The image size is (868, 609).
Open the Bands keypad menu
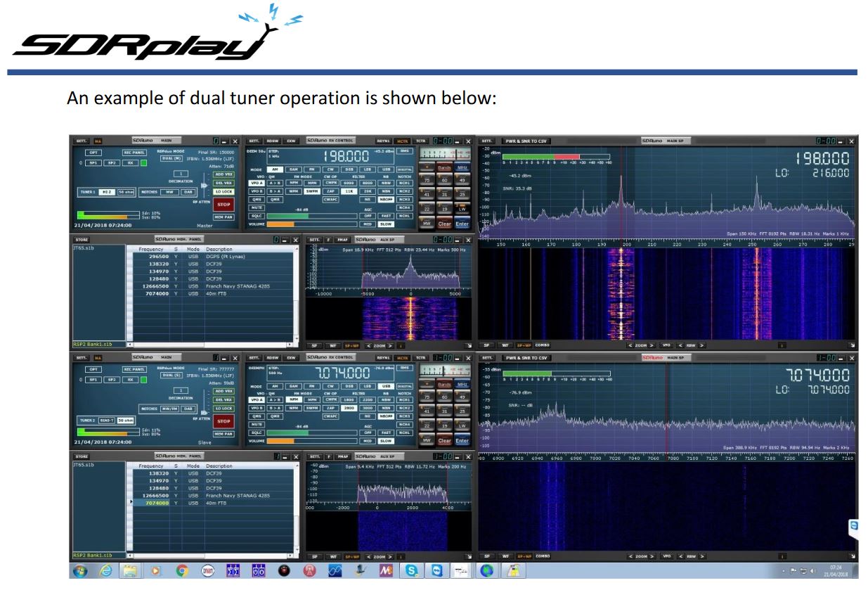[443, 169]
